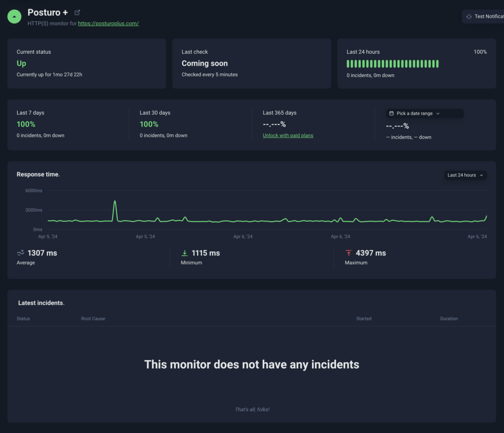504x433 pixels.
Task: Open external link icon beside Posturo +
Action: pyautogui.click(x=77, y=12)
